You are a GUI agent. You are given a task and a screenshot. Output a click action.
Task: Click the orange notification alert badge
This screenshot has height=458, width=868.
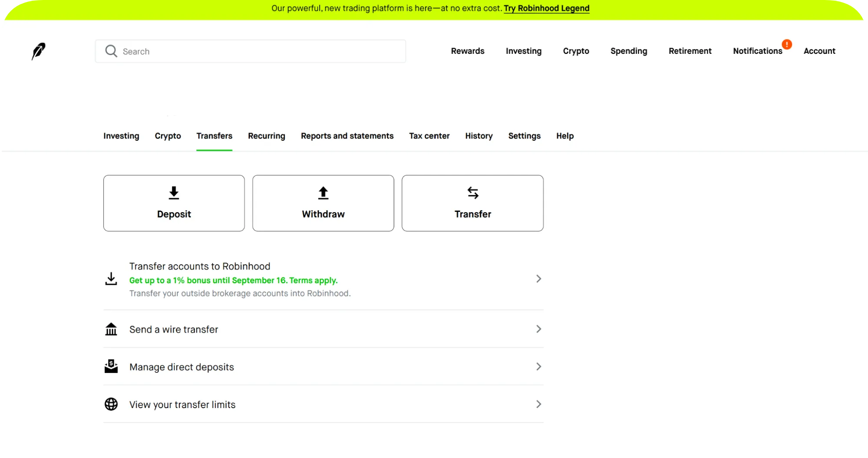click(x=786, y=44)
